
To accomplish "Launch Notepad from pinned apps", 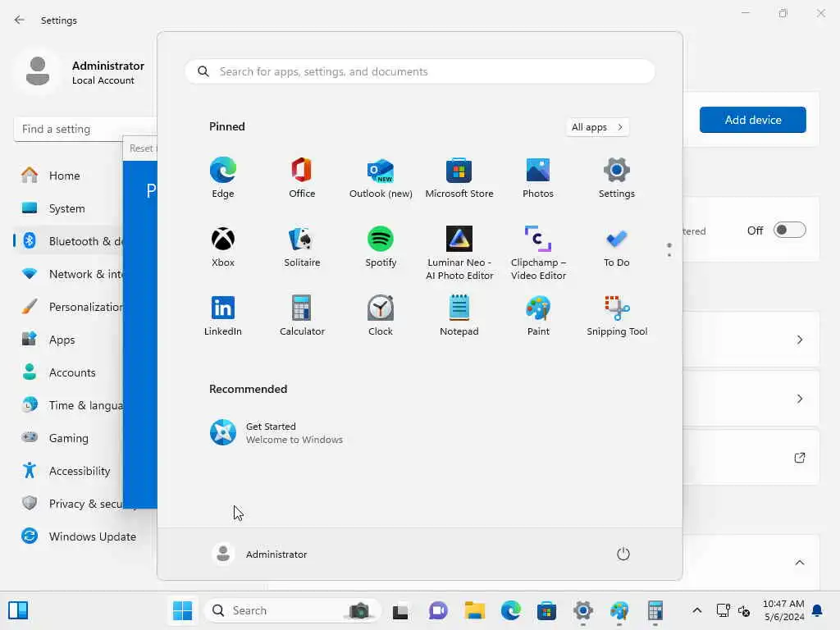I will coord(459,316).
